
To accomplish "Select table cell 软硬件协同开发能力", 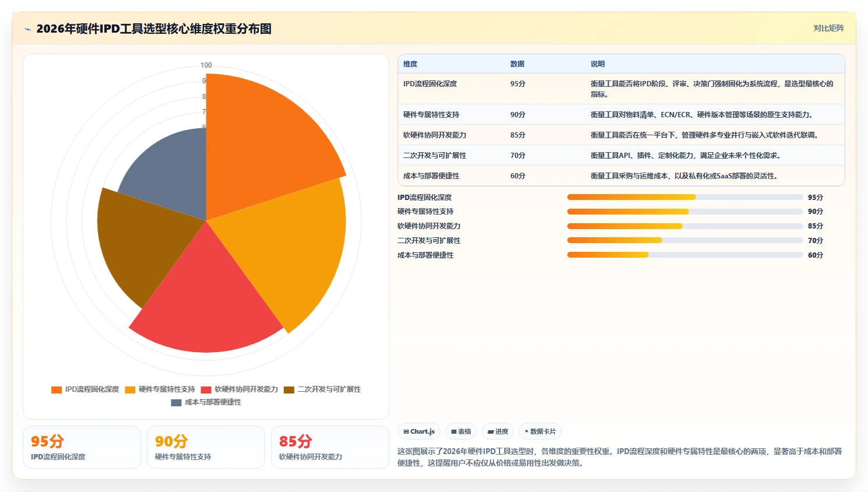I will pos(435,135).
